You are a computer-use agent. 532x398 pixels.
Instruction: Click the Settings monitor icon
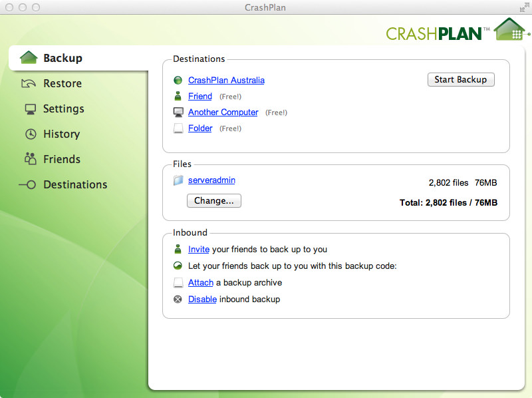[x=31, y=109]
